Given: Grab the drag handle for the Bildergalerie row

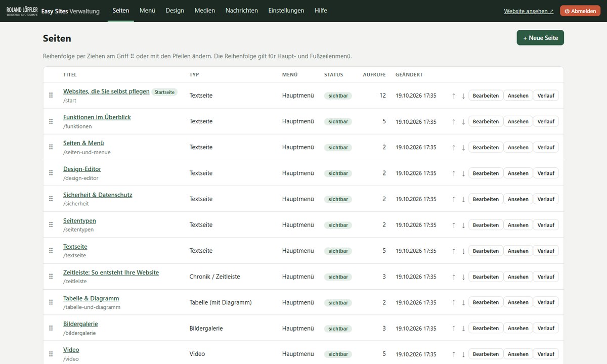Looking at the screenshot, I should (51, 328).
